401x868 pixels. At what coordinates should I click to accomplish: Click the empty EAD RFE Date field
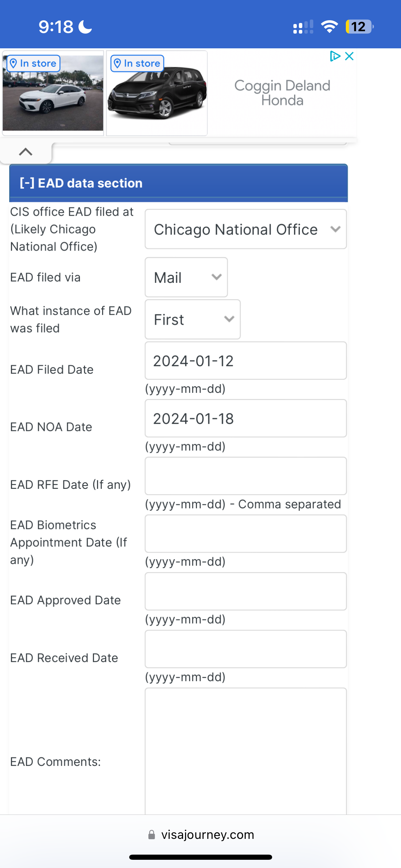(246, 476)
